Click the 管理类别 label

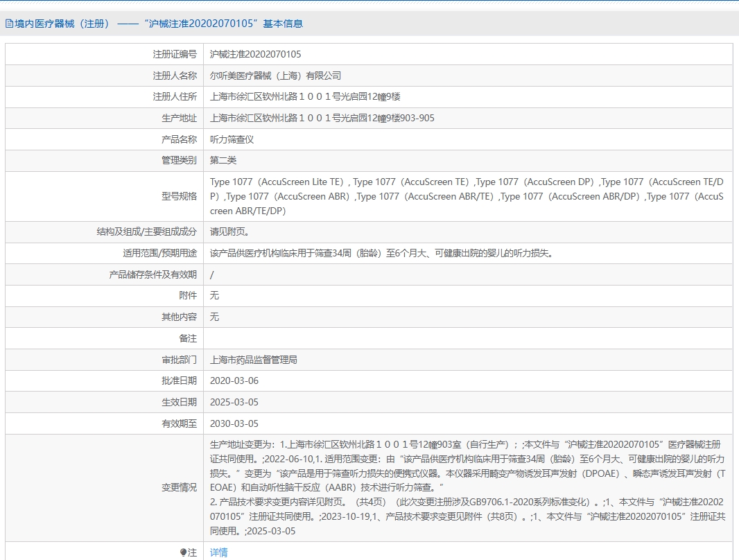tap(179, 160)
